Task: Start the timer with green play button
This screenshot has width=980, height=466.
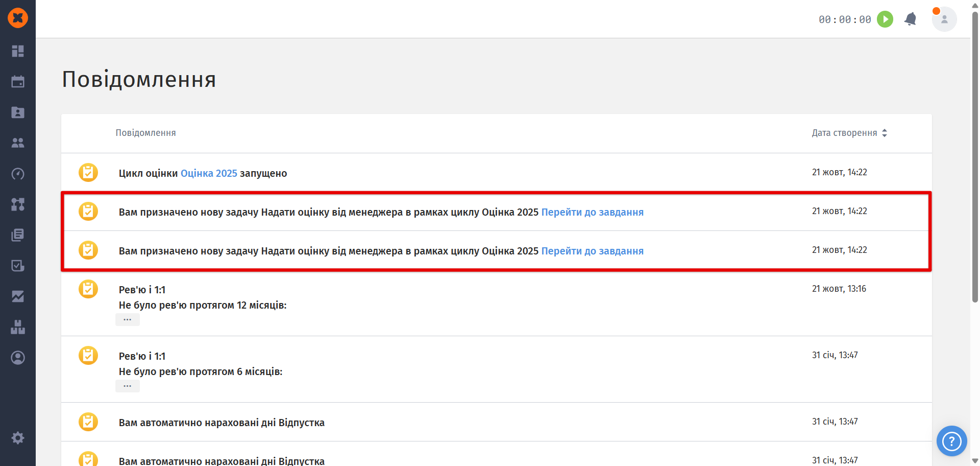Action: pyautogui.click(x=885, y=19)
